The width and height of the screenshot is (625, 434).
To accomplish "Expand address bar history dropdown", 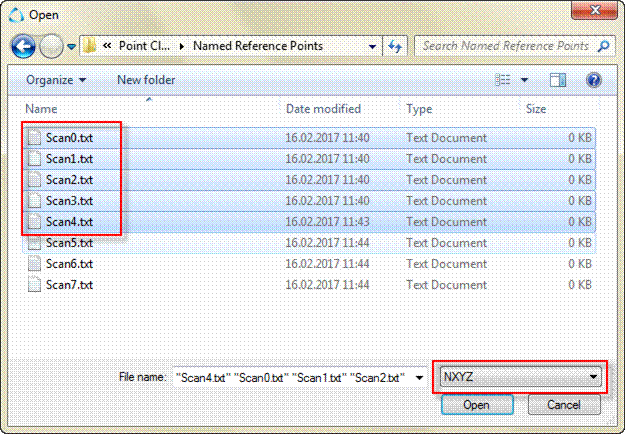I will coord(372,47).
